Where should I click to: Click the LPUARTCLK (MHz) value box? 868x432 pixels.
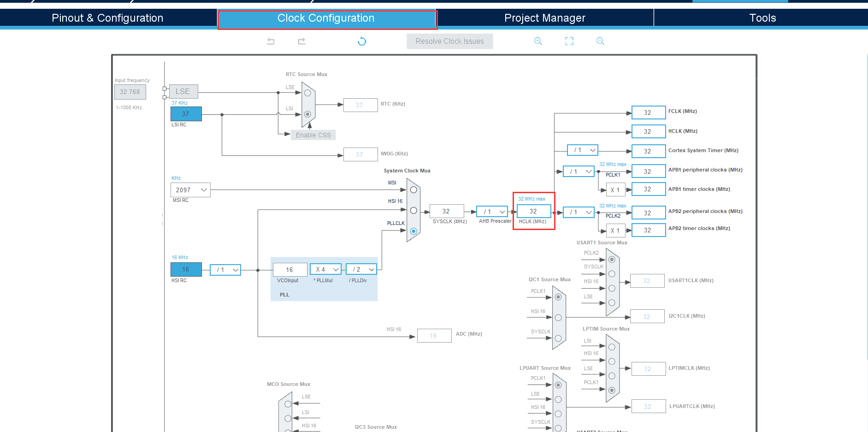[x=649, y=406]
